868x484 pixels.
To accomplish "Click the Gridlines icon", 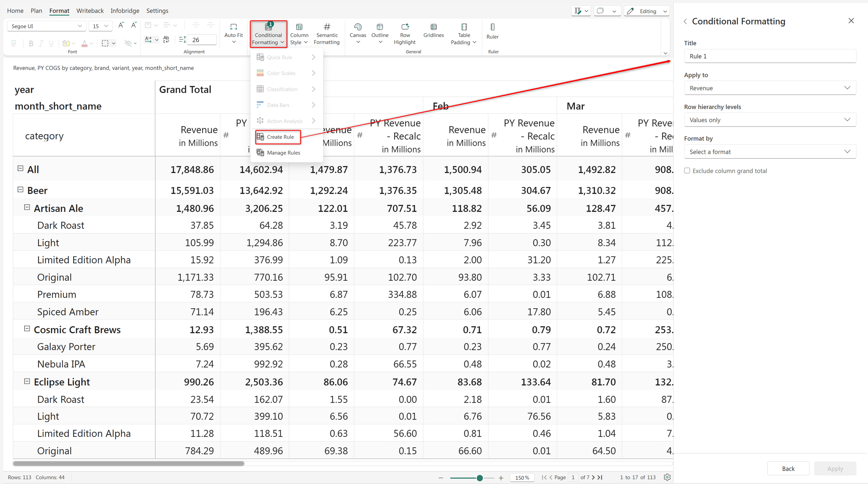I will (x=434, y=27).
